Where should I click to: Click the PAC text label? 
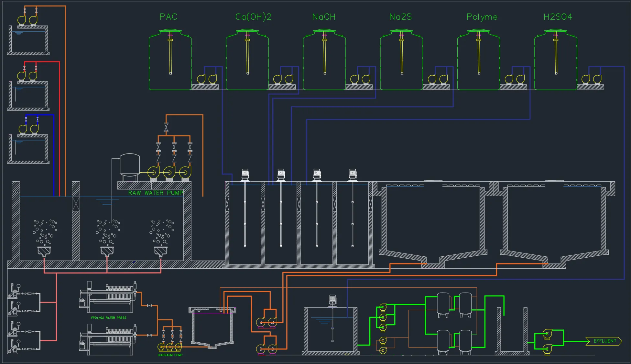169,17
